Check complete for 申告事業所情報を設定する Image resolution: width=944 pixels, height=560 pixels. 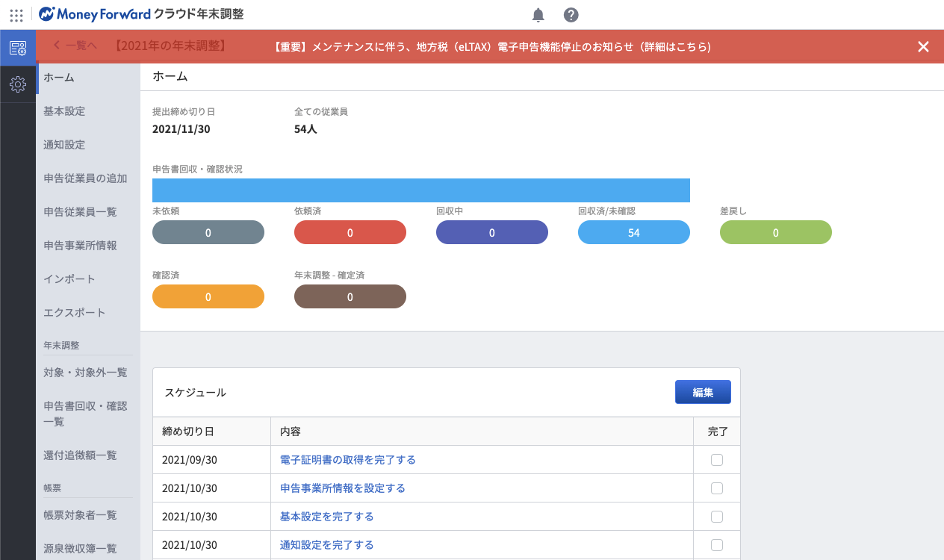[717, 488]
